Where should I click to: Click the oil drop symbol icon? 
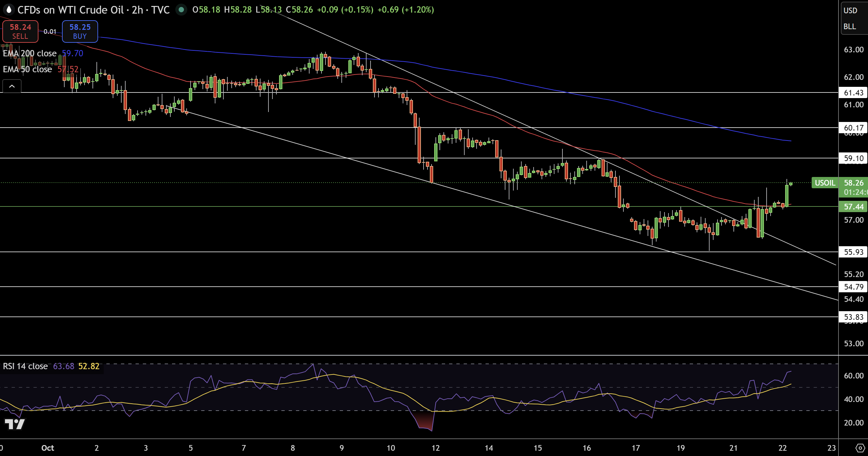(8, 9)
